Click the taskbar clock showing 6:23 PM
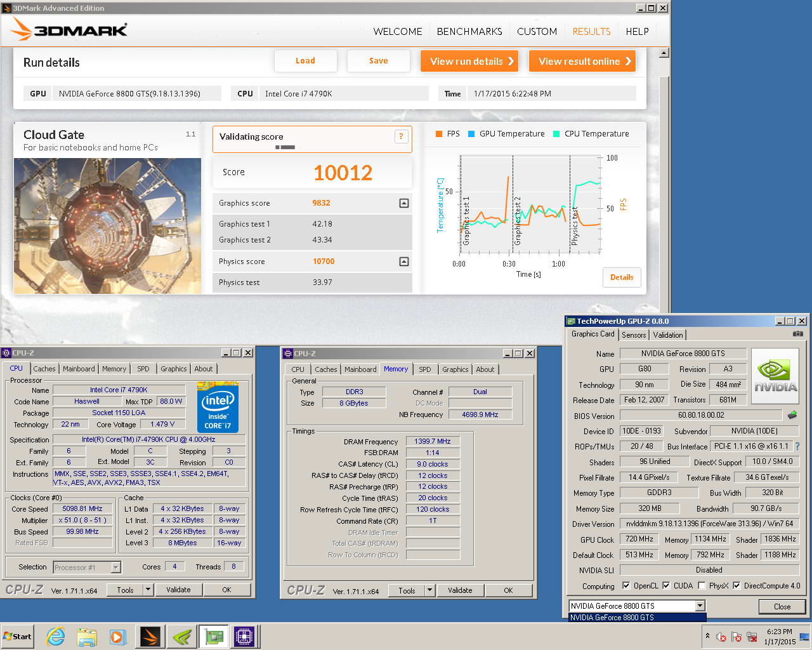Viewport: 812px width, 650px height. (x=780, y=636)
